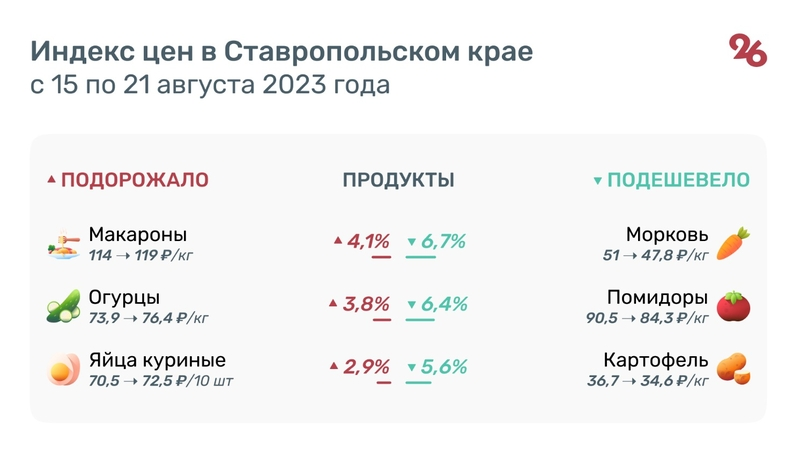The width and height of the screenshot is (800, 451).
Task: Click the potato icon beside Картофель
Action: [733, 368]
